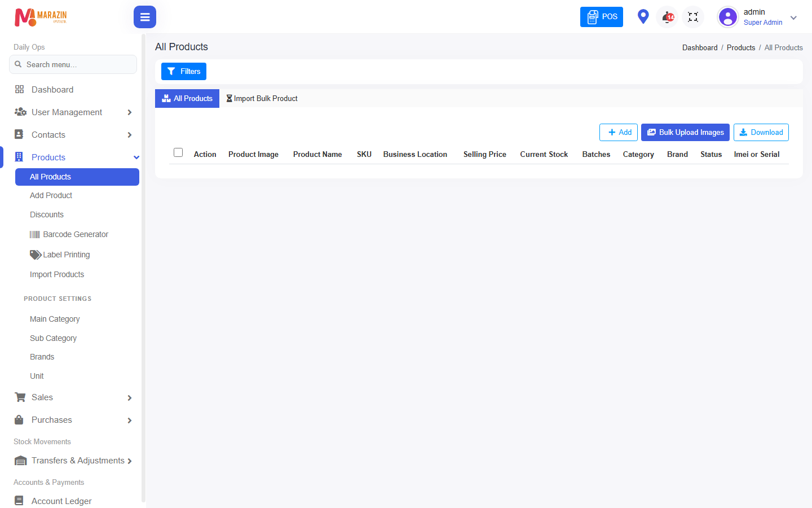Click the sidebar vertical scrollbar
Image resolution: width=812 pixels, height=508 pixels.
point(143,268)
